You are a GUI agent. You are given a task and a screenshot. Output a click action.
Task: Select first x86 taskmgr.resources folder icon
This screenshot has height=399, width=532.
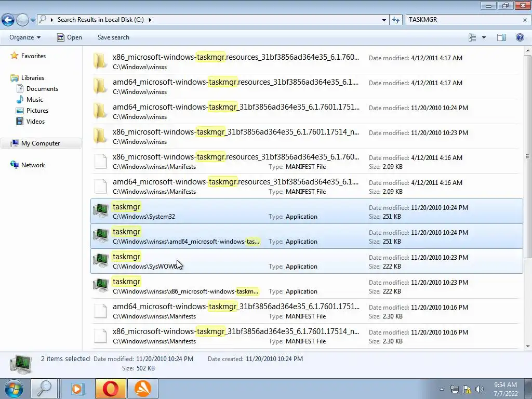pos(100,61)
